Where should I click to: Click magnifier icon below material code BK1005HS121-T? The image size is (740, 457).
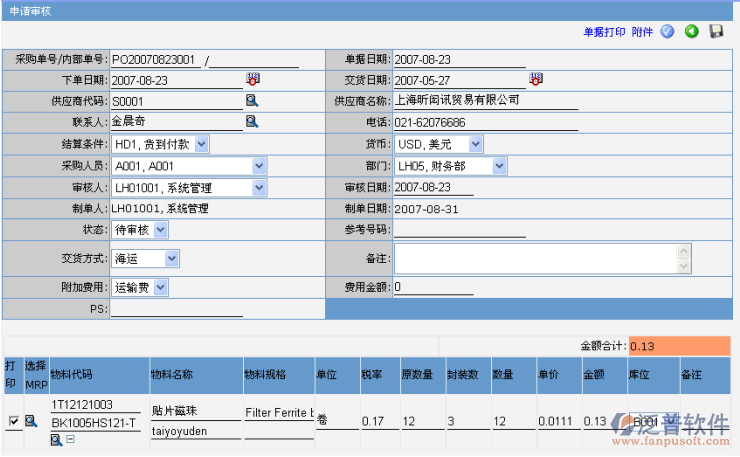(x=56, y=440)
